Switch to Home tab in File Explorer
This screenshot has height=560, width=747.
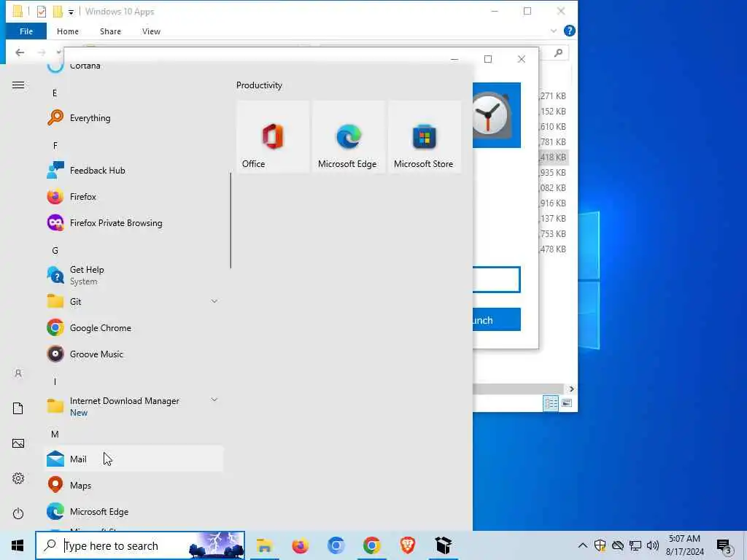pos(68,31)
